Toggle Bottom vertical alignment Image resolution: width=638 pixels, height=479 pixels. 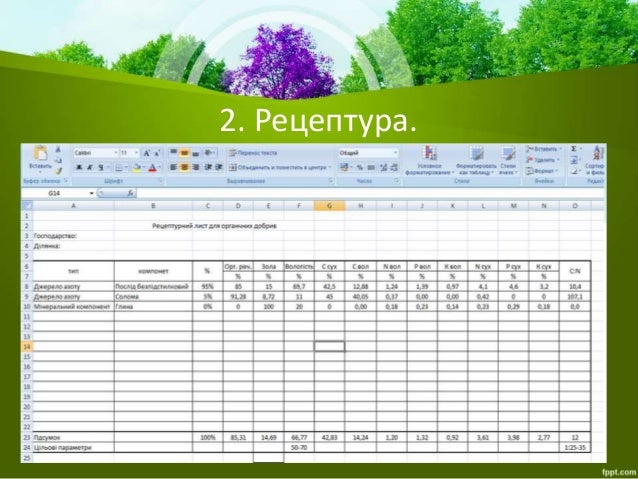(x=195, y=153)
